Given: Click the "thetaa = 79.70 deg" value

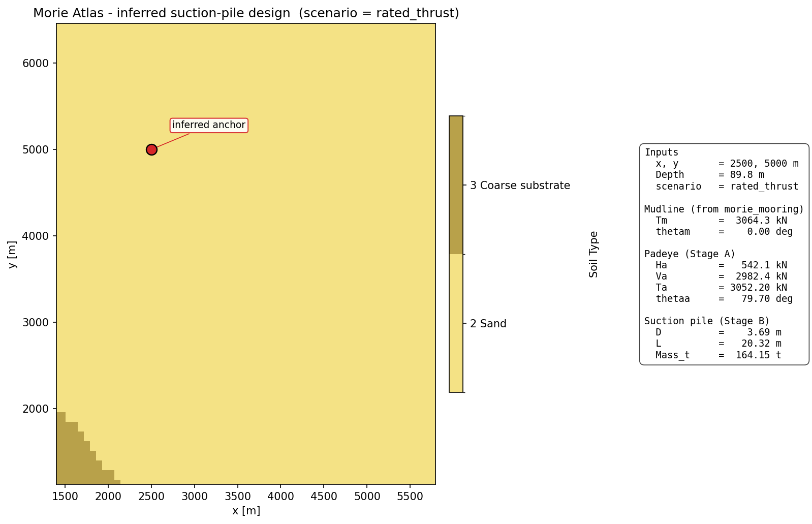Looking at the screenshot, I should pyautogui.click(x=724, y=299).
